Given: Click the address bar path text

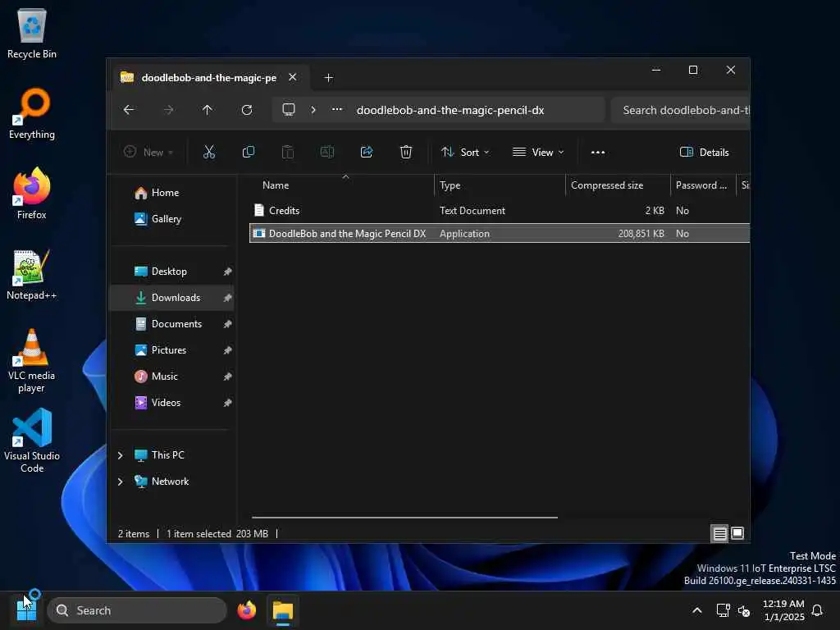Looking at the screenshot, I should pos(450,110).
